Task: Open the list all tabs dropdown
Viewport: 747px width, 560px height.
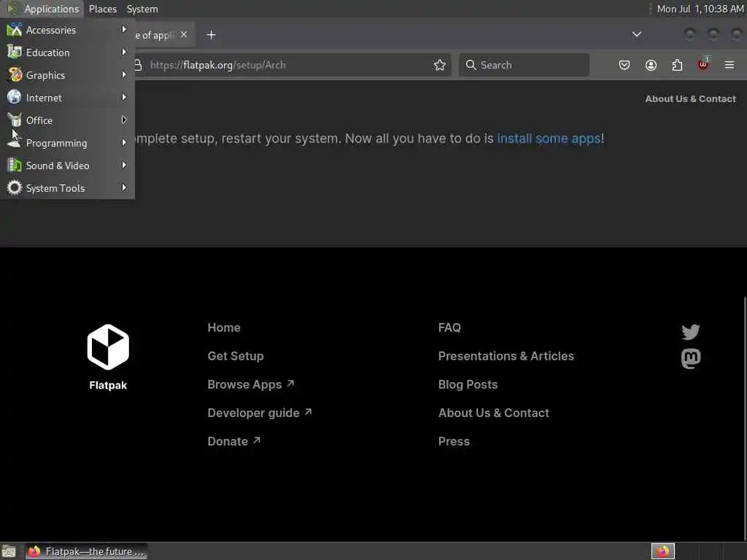Action: 636,34
